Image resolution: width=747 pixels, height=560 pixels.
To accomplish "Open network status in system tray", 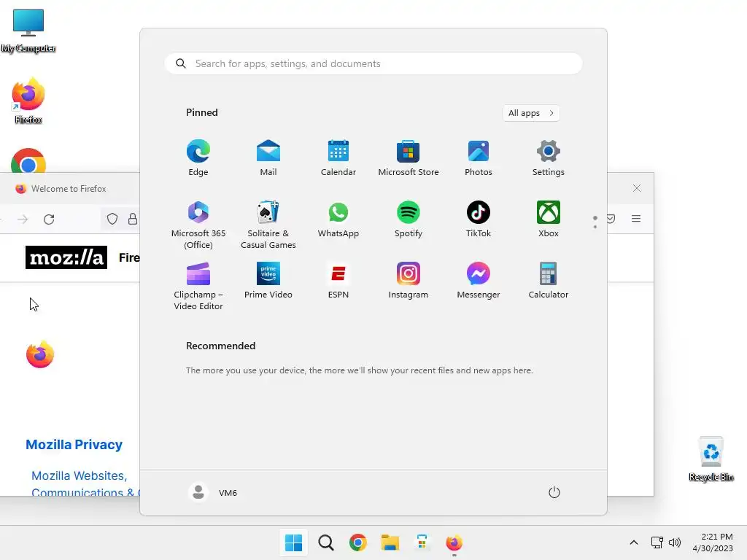I will (x=657, y=542).
